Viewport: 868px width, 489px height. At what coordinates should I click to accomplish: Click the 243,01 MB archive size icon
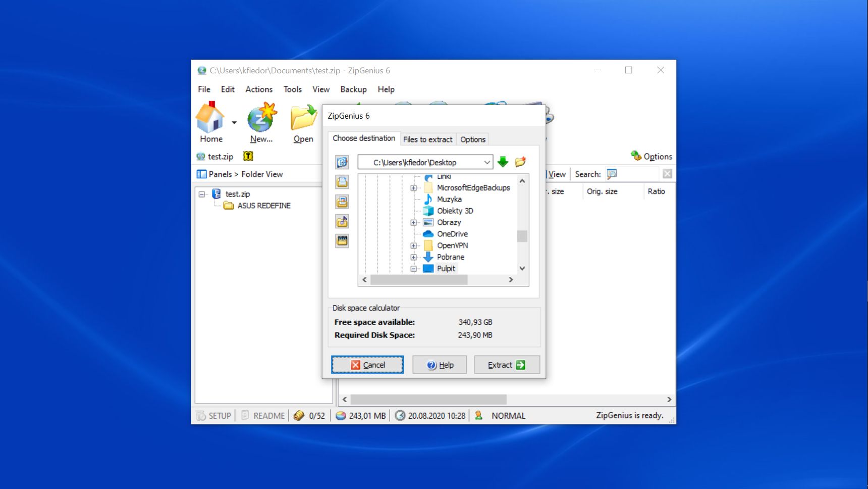click(x=341, y=416)
